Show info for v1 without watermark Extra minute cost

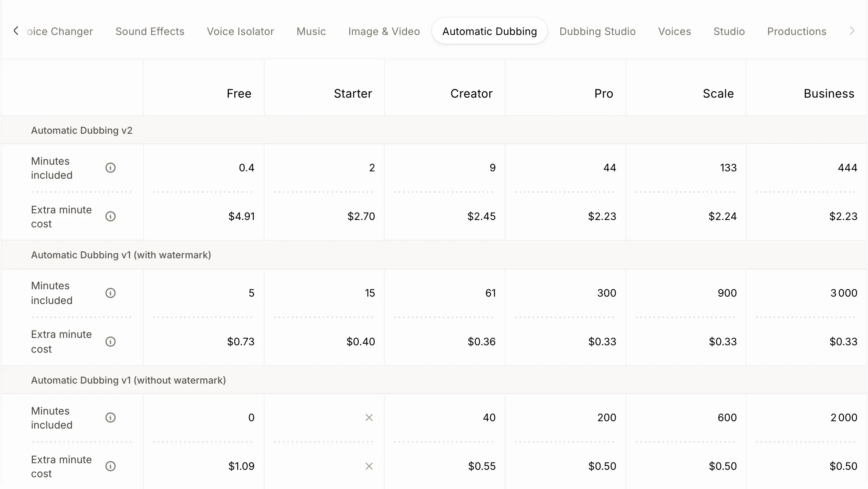pos(111,466)
